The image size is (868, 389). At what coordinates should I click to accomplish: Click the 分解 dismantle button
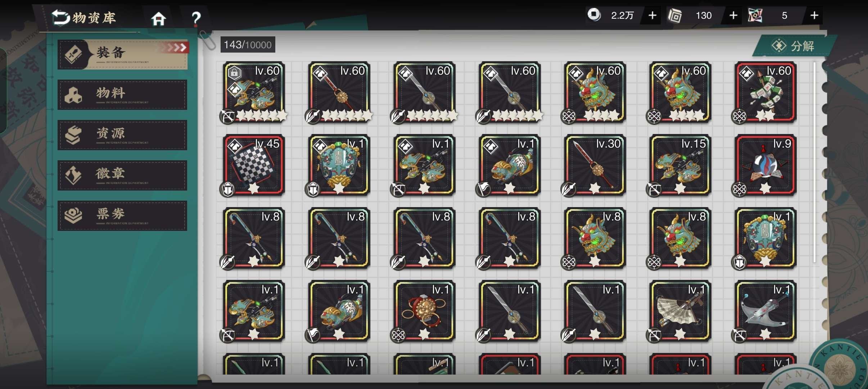[x=793, y=46]
